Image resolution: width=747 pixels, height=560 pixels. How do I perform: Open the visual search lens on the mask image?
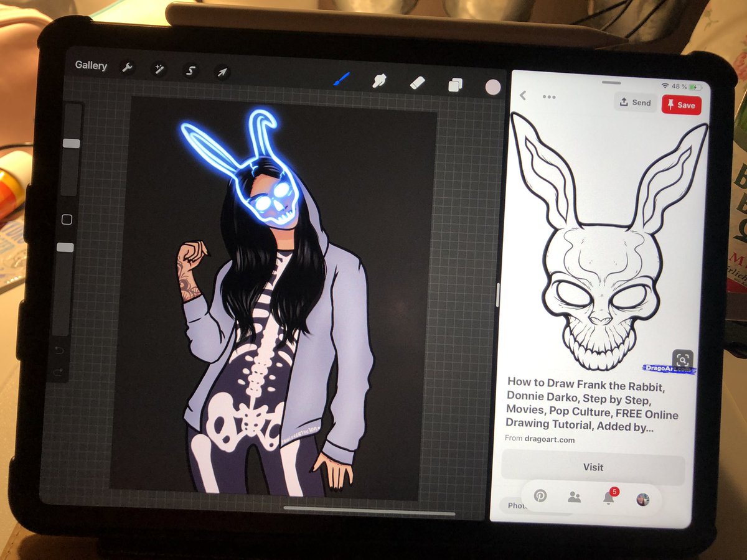(684, 360)
